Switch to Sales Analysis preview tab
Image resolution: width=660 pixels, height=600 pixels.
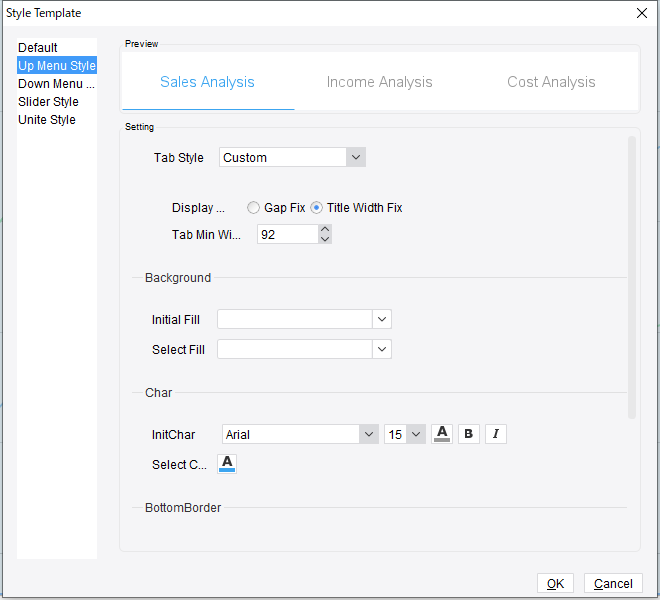(x=208, y=82)
